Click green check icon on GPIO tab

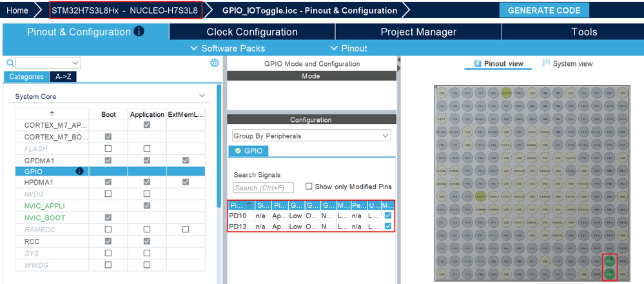pyautogui.click(x=238, y=151)
